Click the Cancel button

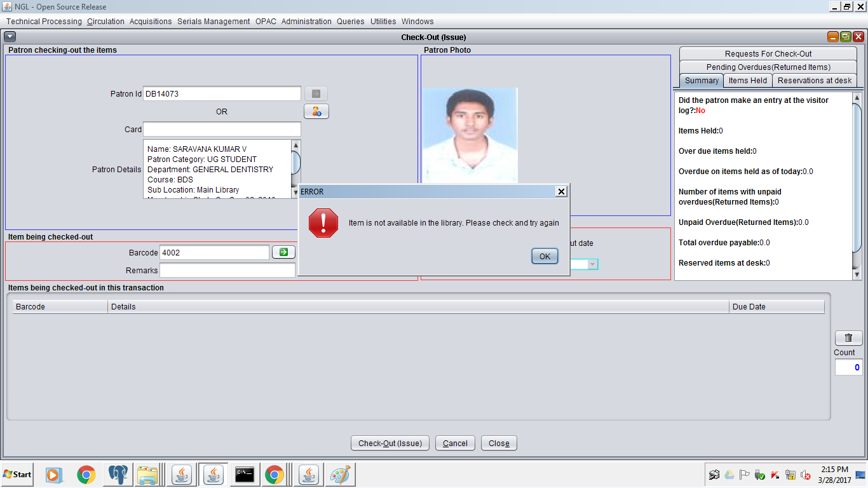455,444
